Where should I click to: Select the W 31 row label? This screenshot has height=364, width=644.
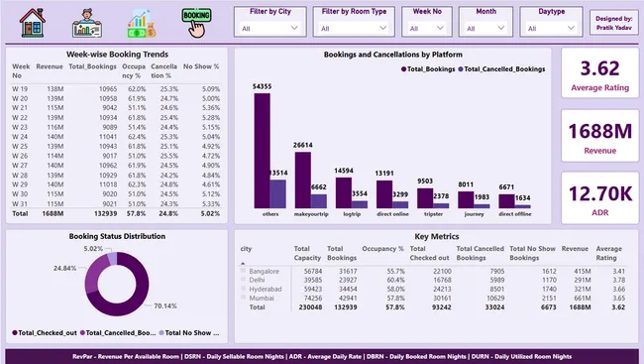(x=20, y=203)
